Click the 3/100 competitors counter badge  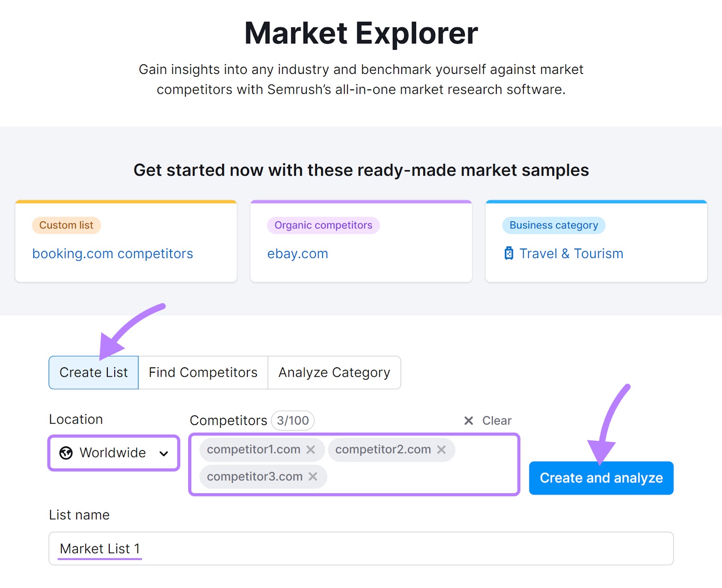[293, 421]
